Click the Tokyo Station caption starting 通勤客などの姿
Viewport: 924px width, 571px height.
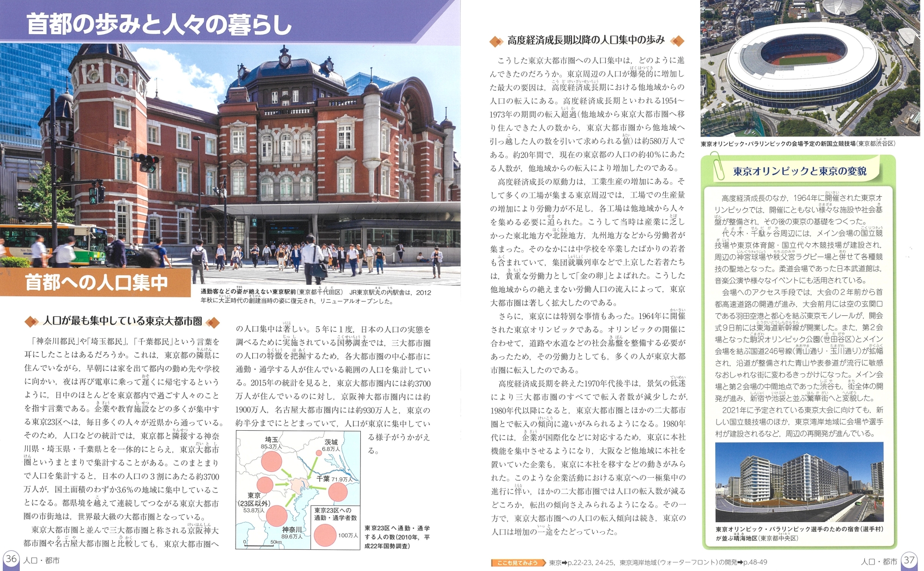pos(316,296)
